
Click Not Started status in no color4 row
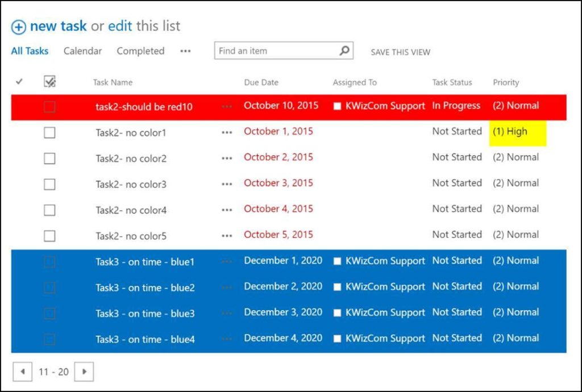tap(457, 209)
